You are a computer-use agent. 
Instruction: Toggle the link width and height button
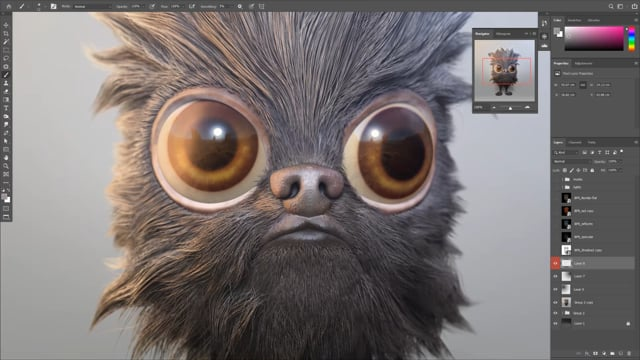[x=582, y=85]
